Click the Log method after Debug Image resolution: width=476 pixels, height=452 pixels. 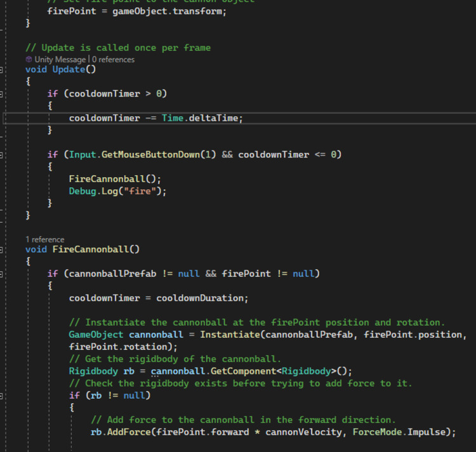pyautogui.click(x=110, y=191)
